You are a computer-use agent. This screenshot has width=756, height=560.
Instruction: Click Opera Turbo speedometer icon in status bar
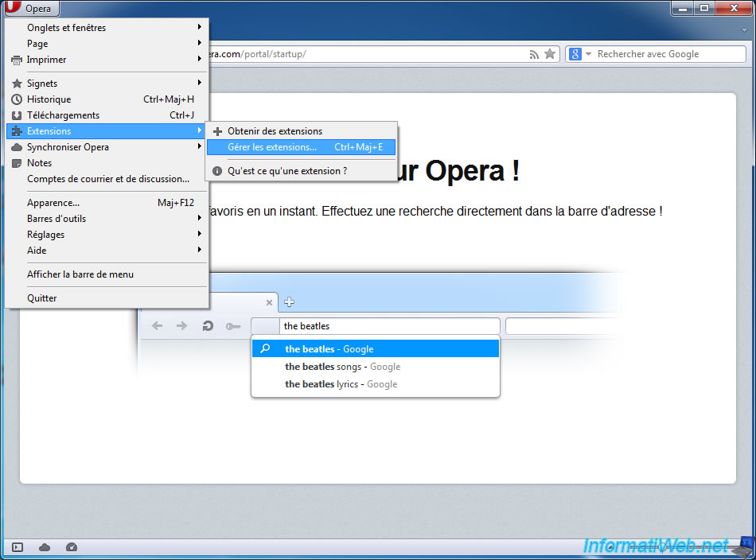tap(72, 547)
